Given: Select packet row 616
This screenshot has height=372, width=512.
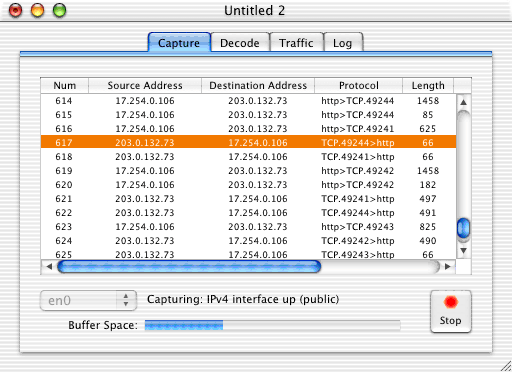Looking at the screenshot, I should coord(248,129).
